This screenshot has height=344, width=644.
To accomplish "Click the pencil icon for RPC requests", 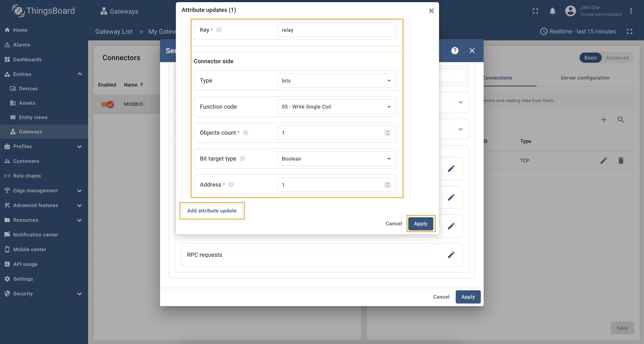I will [x=451, y=255].
